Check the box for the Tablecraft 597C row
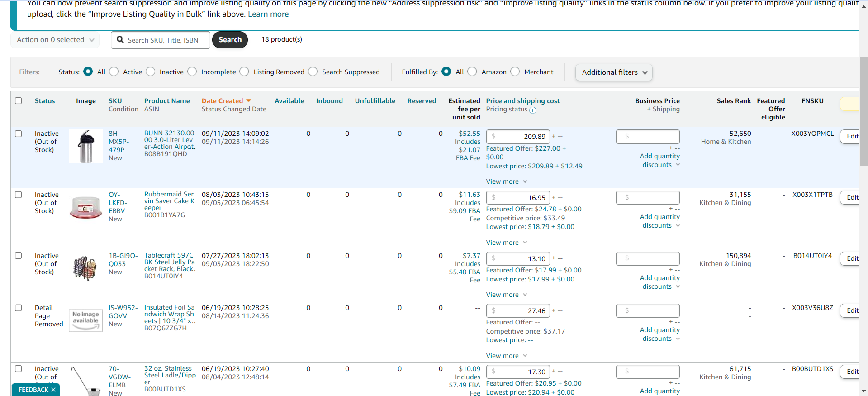868x396 pixels. 19,256
